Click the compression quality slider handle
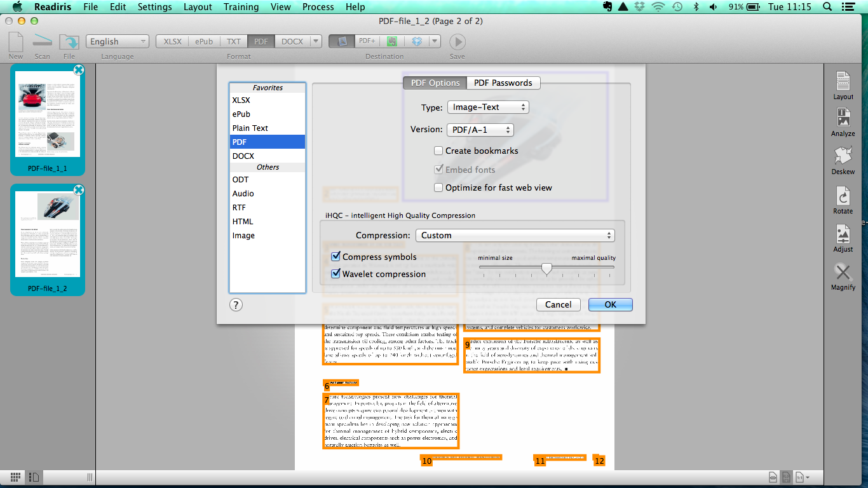The height and width of the screenshot is (488, 868). pyautogui.click(x=546, y=269)
